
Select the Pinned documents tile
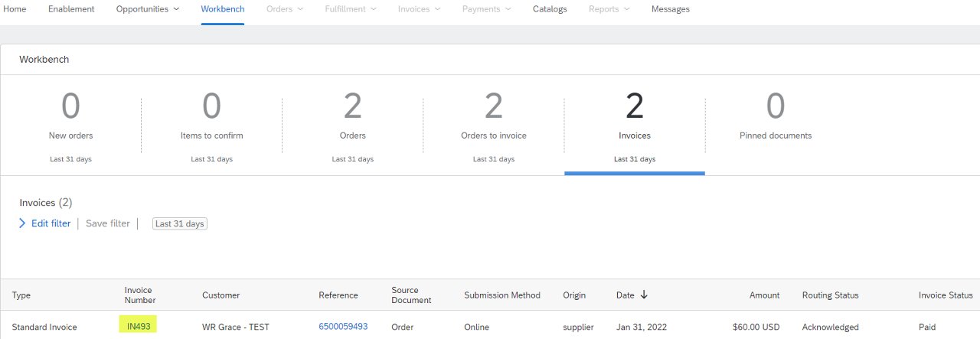(x=775, y=125)
